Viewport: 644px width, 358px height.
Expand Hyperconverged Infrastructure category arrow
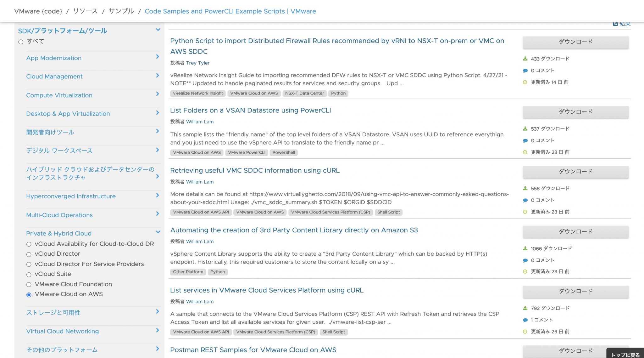[x=158, y=195]
